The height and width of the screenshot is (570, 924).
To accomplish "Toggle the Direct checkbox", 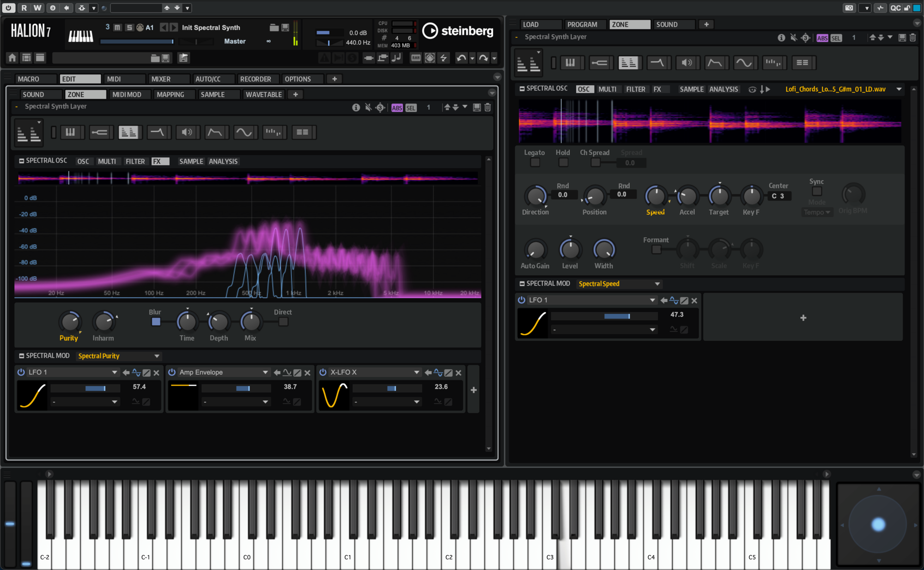I will (x=283, y=322).
